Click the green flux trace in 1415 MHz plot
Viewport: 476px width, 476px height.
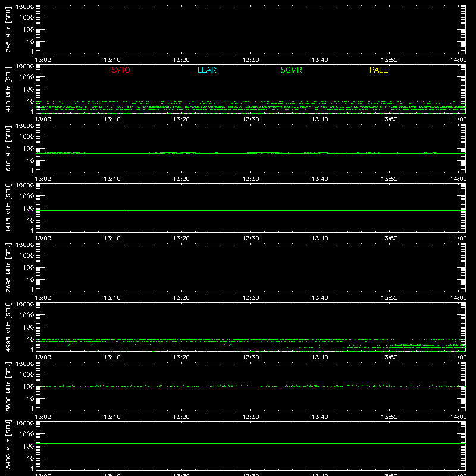[x=250, y=210]
